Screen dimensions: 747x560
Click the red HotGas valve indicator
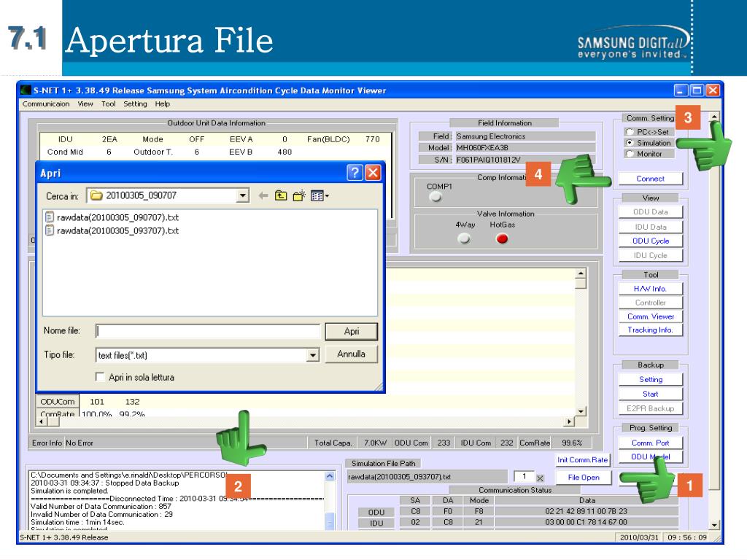(x=502, y=238)
